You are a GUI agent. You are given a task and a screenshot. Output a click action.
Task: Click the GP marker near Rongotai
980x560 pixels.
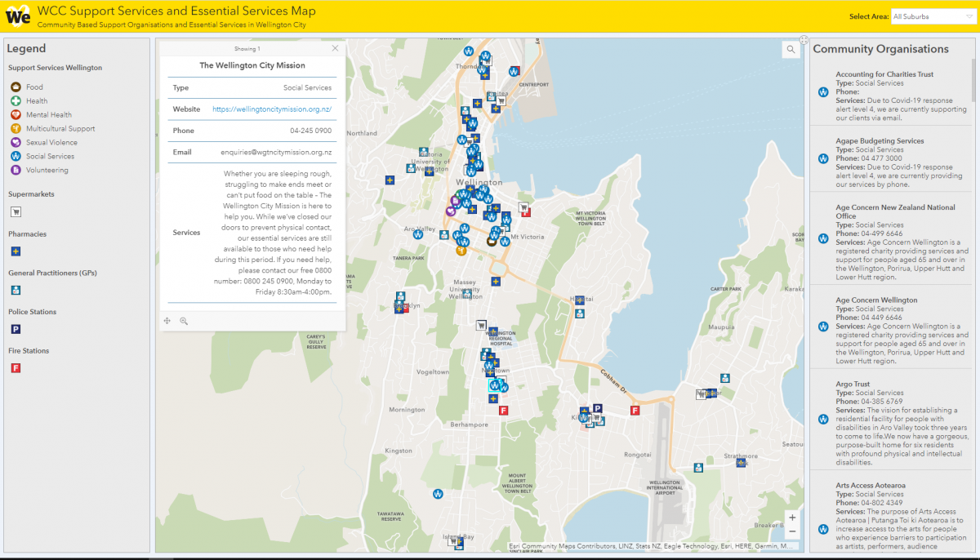698,468
